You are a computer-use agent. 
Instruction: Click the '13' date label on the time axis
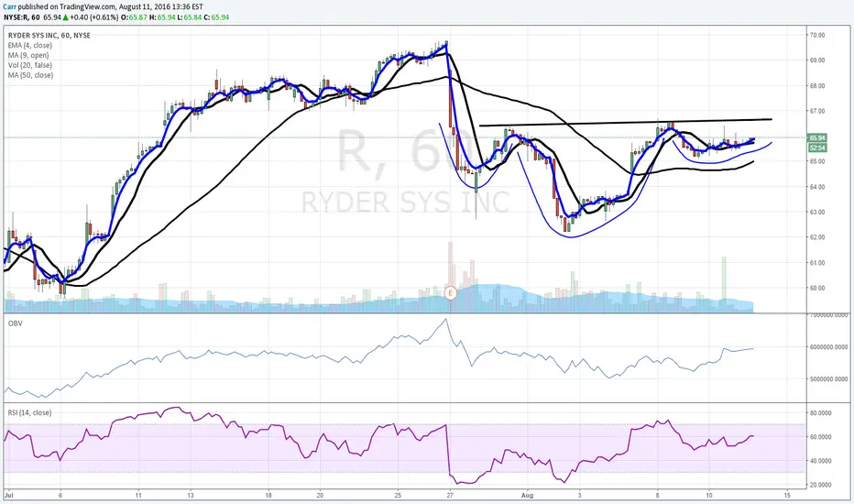click(x=190, y=495)
